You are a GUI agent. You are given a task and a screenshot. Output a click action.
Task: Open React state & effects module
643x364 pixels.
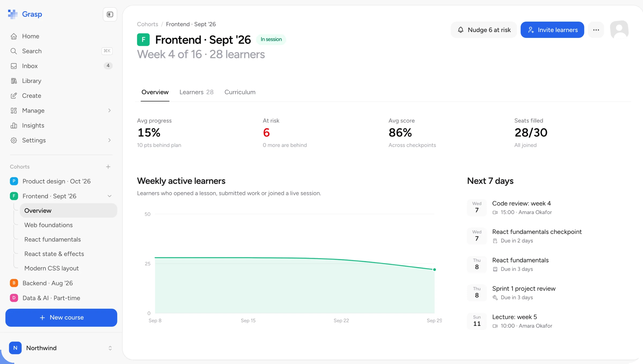[68, 254]
